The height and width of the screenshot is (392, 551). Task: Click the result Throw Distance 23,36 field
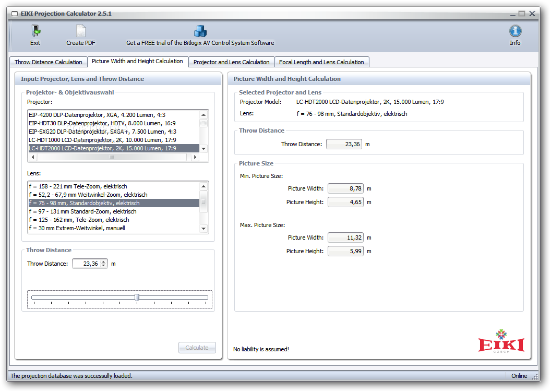pyautogui.click(x=344, y=144)
